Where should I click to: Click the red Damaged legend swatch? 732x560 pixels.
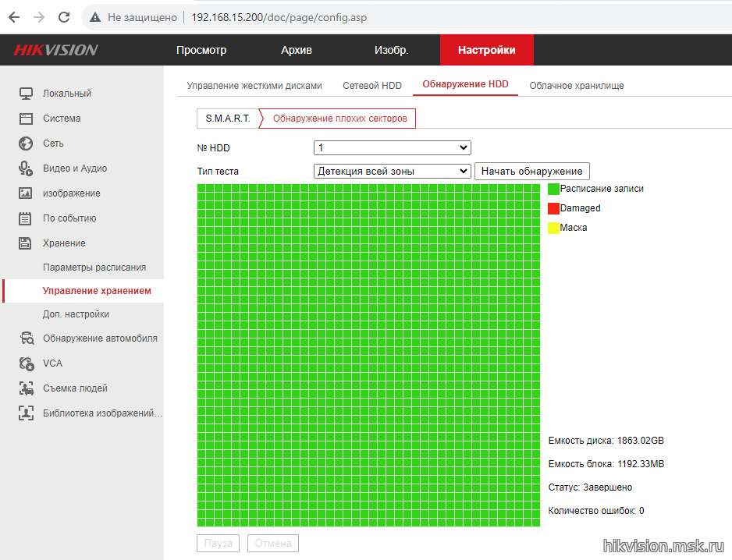click(553, 208)
